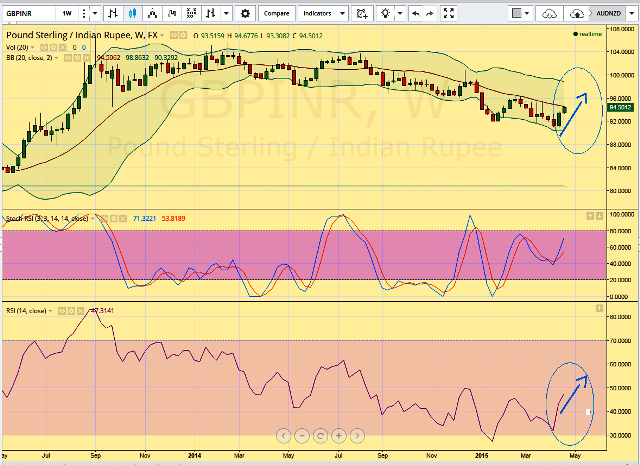
Task: Open chart settings gear icon
Action: pyautogui.click(x=246, y=14)
